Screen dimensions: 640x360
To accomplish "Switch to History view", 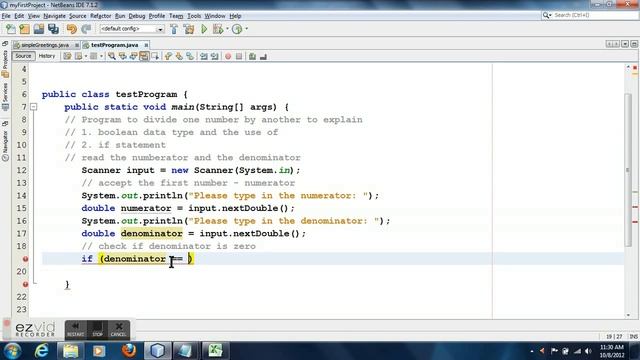I will [47, 56].
